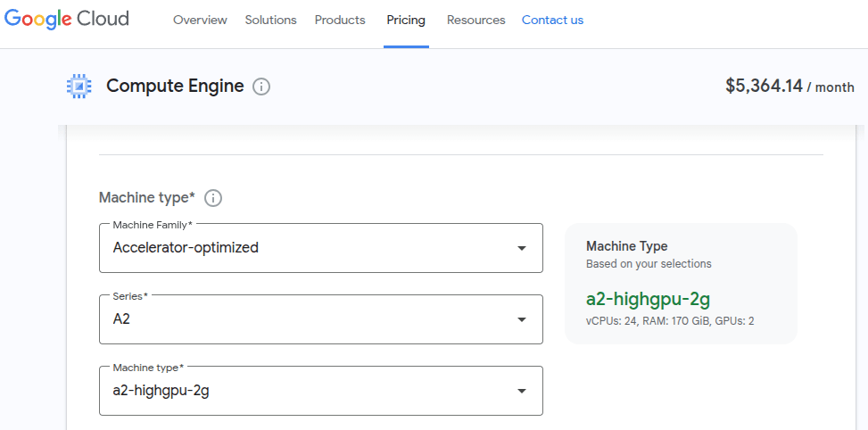Open the Machine Family dropdown
The image size is (868, 430).
pyautogui.click(x=321, y=248)
